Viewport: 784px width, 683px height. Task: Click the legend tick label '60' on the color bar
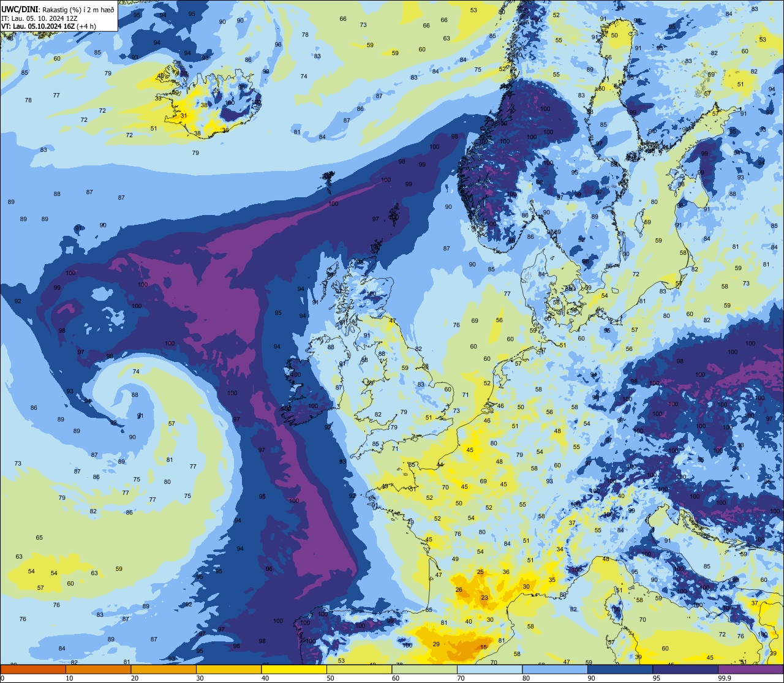pos(395,678)
